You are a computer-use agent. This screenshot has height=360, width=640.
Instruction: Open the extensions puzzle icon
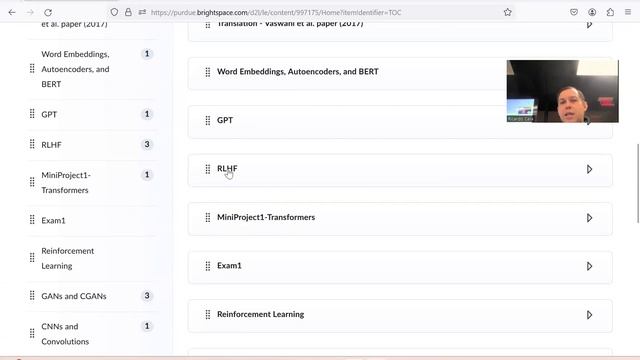pyautogui.click(x=610, y=12)
